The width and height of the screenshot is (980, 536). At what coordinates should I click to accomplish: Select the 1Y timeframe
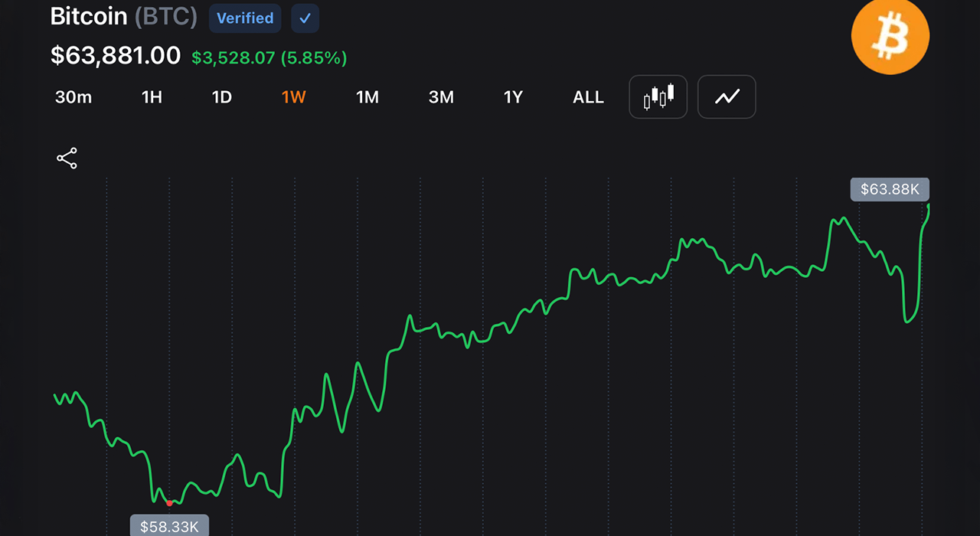[x=513, y=97]
